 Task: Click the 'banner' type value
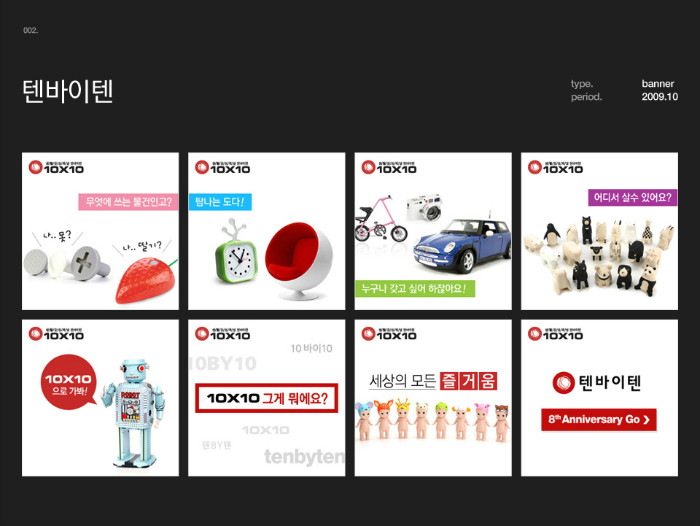(x=658, y=83)
